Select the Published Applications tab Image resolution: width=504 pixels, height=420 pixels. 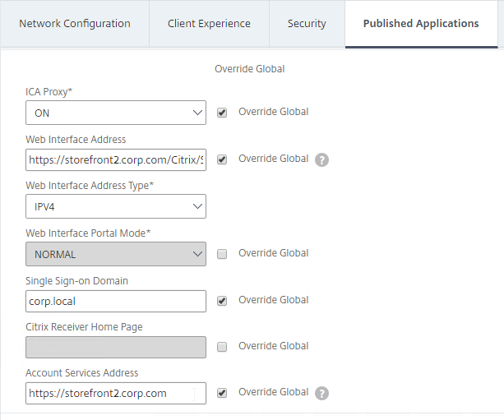click(x=421, y=24)
